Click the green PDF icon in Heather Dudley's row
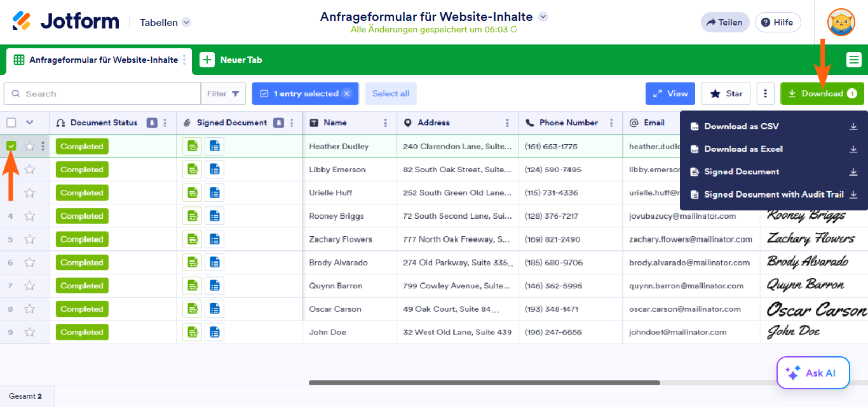The width and height of the screenshot is (868, 407). (192, 146)
